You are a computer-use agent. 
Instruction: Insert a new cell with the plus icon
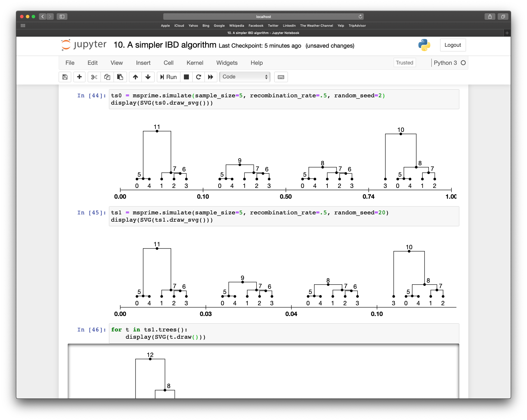point(79,77)
